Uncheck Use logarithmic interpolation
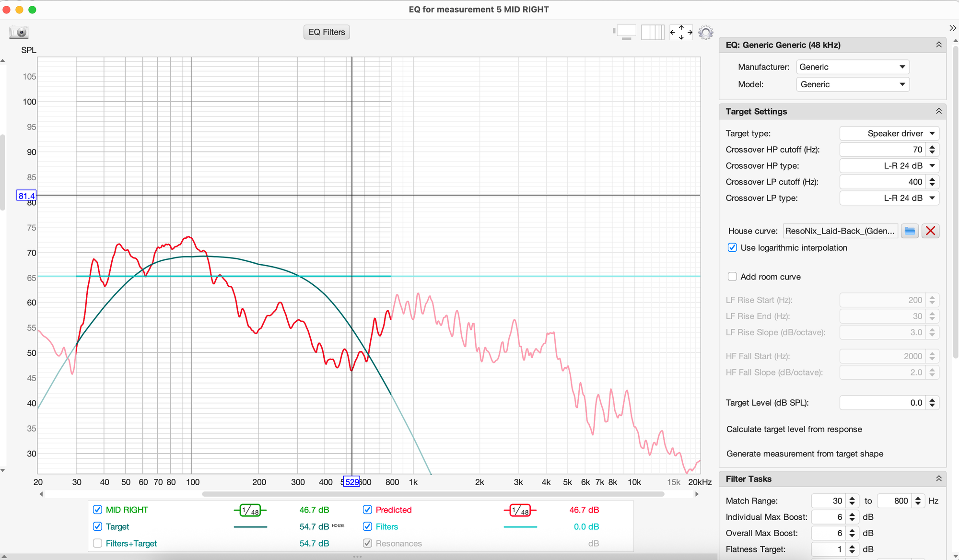Screen dimensions: 959x560 [732, 248]
